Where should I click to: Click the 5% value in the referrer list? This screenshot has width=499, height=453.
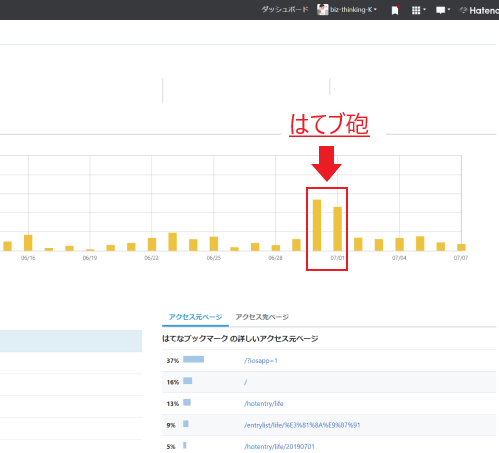click(x=171, y=447)
